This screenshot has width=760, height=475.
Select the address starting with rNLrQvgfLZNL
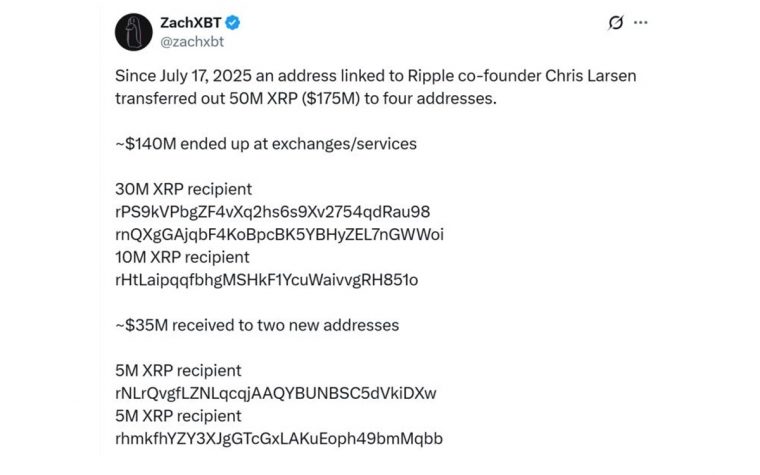276,392
